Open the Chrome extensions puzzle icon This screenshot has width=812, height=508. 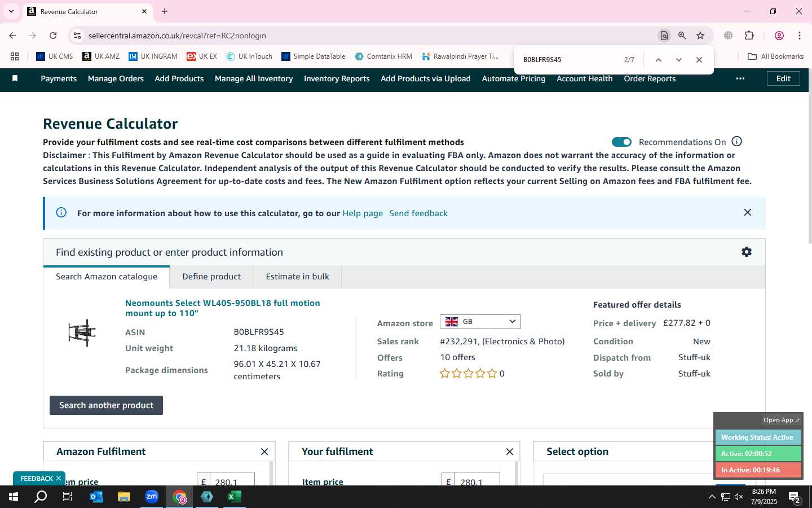pyautogui.click(x=749, y=36)
